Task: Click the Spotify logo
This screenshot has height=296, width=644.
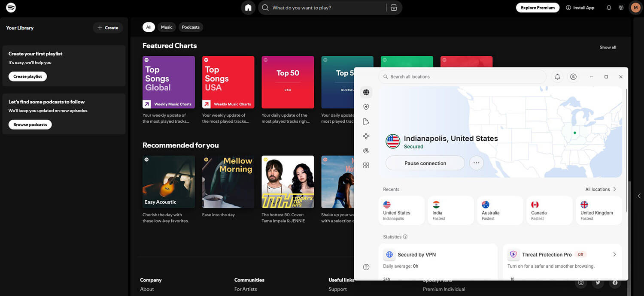Action: pyautogui.click(x=11, y=8)
